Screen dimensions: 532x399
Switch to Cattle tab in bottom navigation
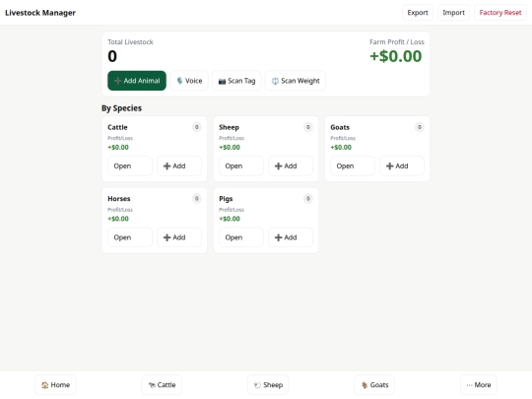click(x=162, y=385)
